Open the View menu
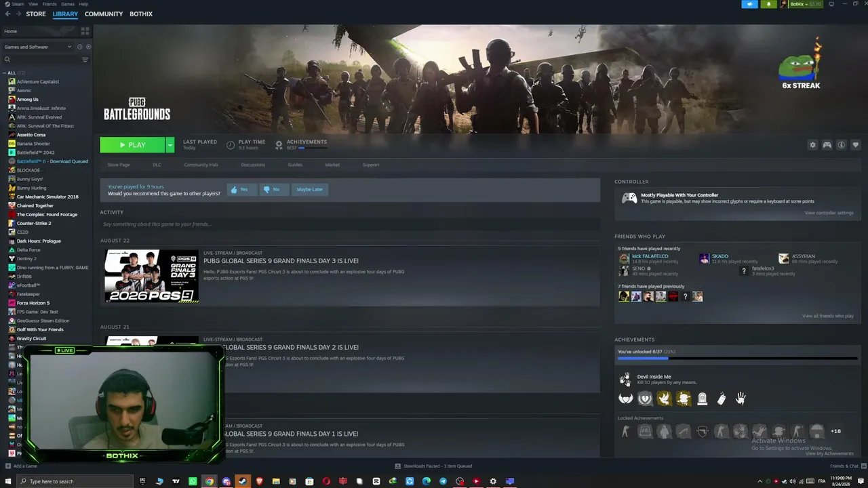The height and width of the screenshot is (488, 868). (34, 4)
